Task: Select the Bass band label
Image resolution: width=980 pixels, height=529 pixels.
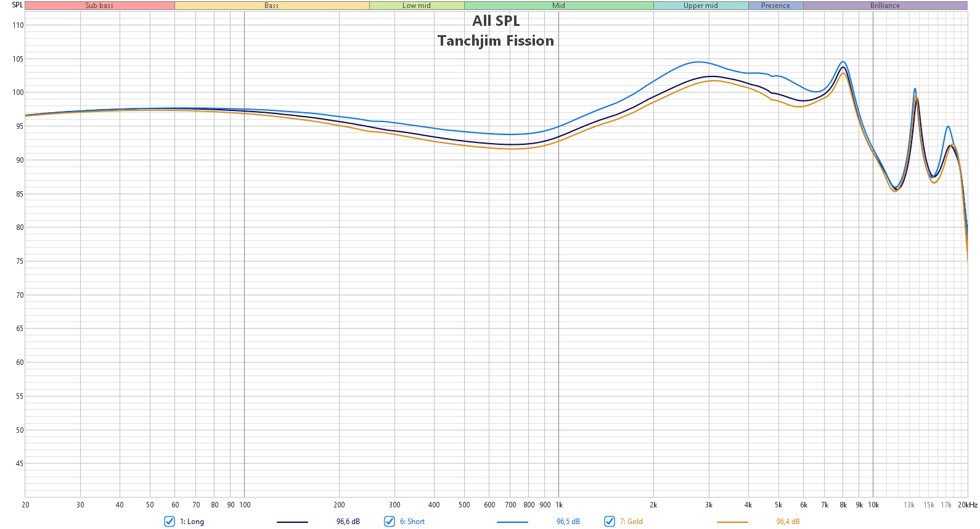Action: click(272, 6)
